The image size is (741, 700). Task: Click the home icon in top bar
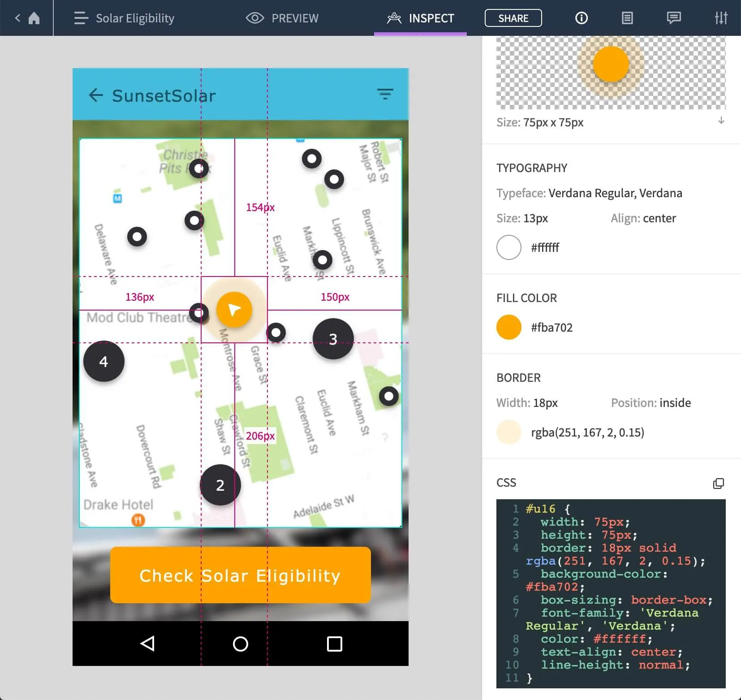[x=34, y=18]
